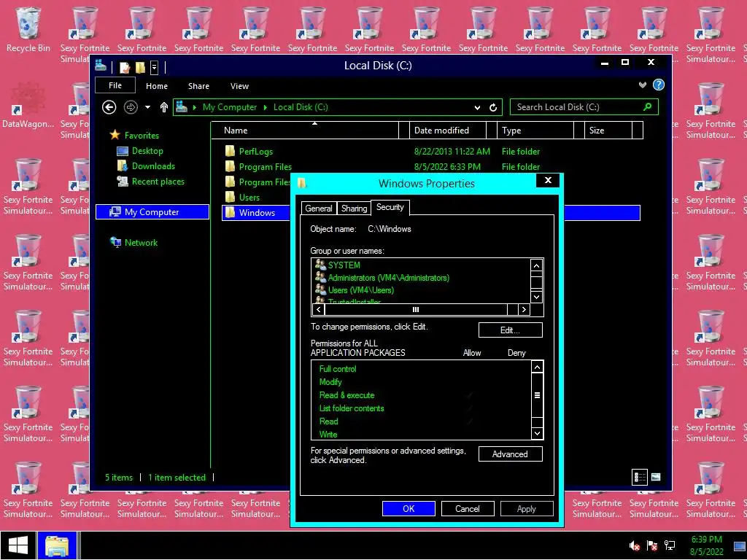Click the Forward navigation arrow

tap(131, 107)
